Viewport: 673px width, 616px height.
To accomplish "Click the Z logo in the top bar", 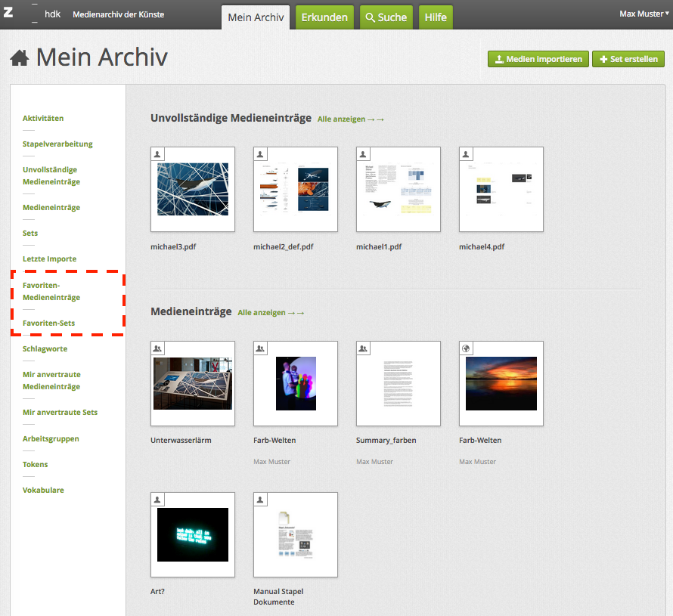I will (8, 14).
